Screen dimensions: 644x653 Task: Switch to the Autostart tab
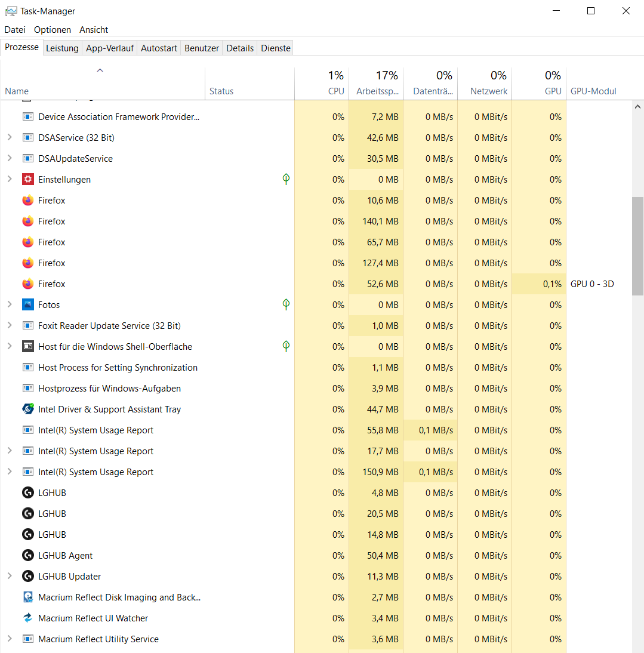tap(159, 48)
